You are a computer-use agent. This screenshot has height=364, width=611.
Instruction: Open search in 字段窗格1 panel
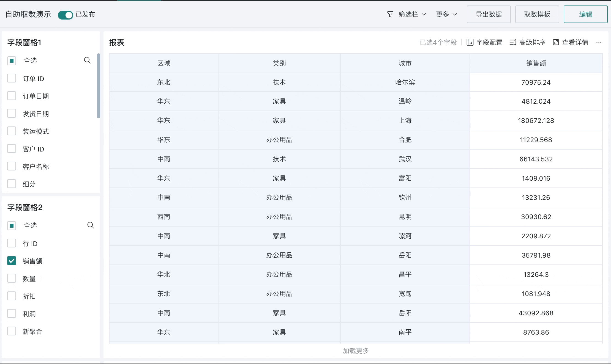click(x=87, y=60)
